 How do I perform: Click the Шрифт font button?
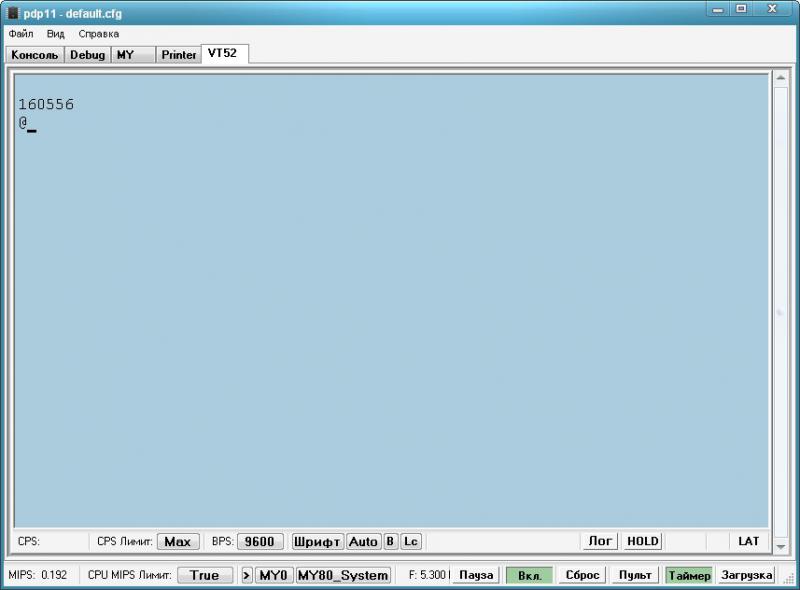317,541
